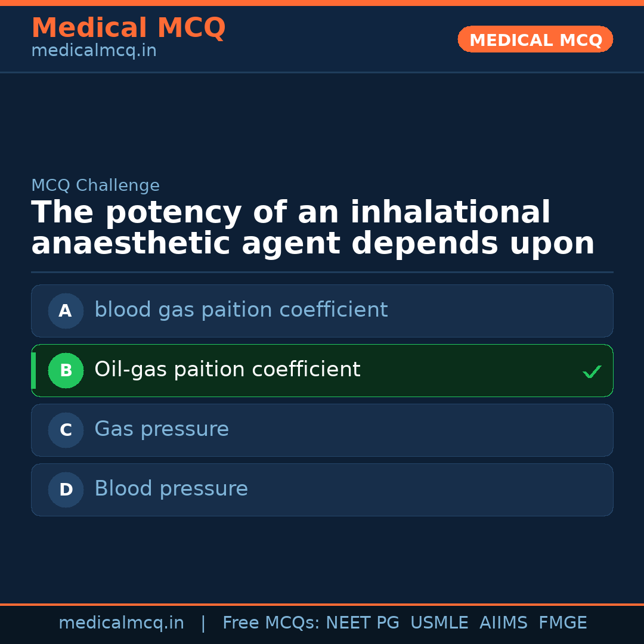The width and height of the screenshot is (644, 644).
Task: Click the 'Medical MCQ' header title
Action: (128, 28)
